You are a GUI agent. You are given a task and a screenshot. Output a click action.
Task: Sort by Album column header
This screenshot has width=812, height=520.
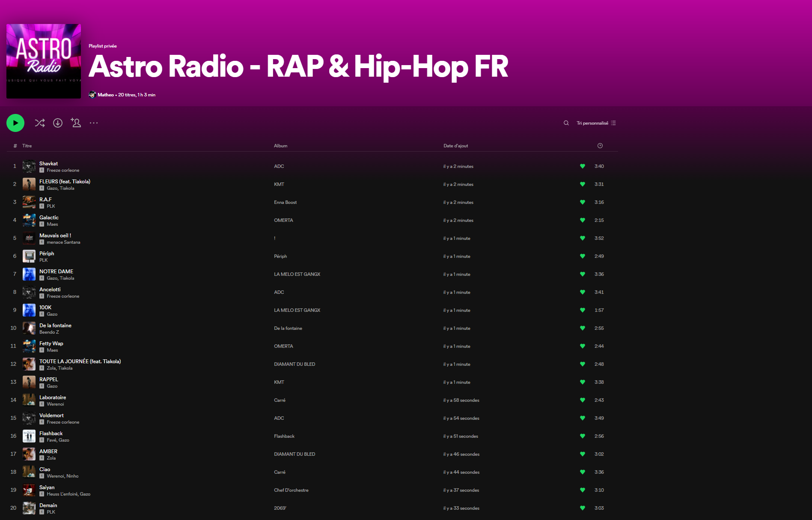click(281, 146)
